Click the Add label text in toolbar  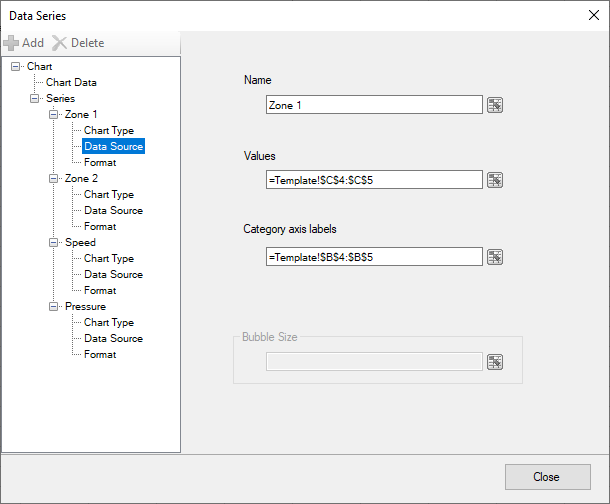point(33,43)
